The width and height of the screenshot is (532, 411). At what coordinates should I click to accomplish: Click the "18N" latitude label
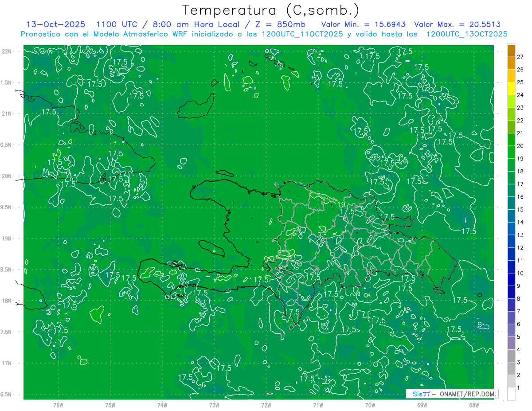coord(8,301)
